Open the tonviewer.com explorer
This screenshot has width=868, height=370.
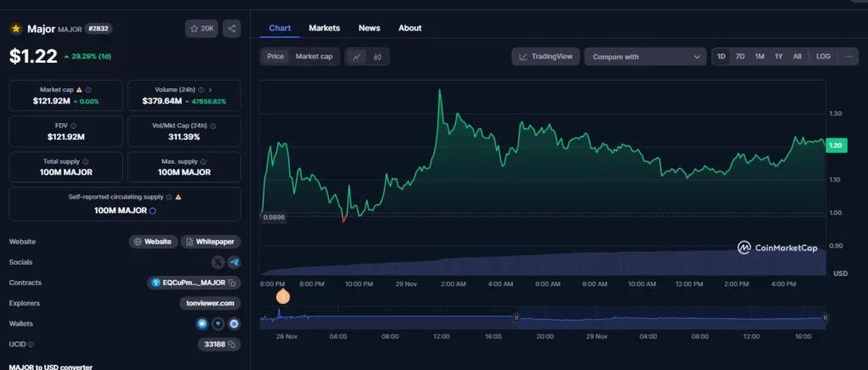pos(210,303)
